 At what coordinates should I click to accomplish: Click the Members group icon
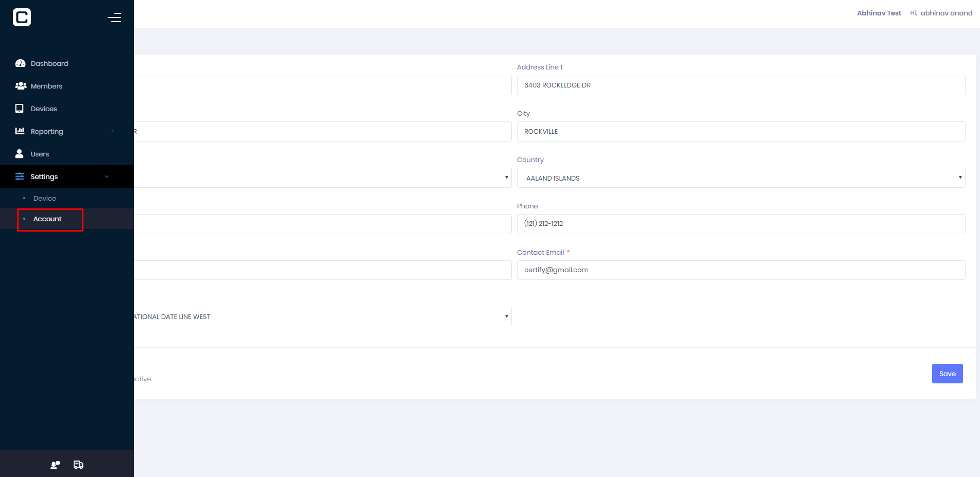[x=21, y=86]
